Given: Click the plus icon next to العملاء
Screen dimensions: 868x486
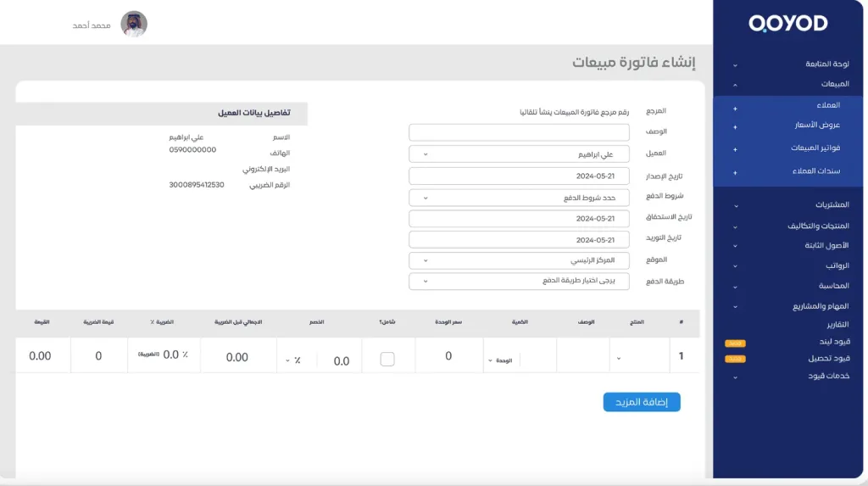Looking at the screenshot, I should [x=734, y=109].
